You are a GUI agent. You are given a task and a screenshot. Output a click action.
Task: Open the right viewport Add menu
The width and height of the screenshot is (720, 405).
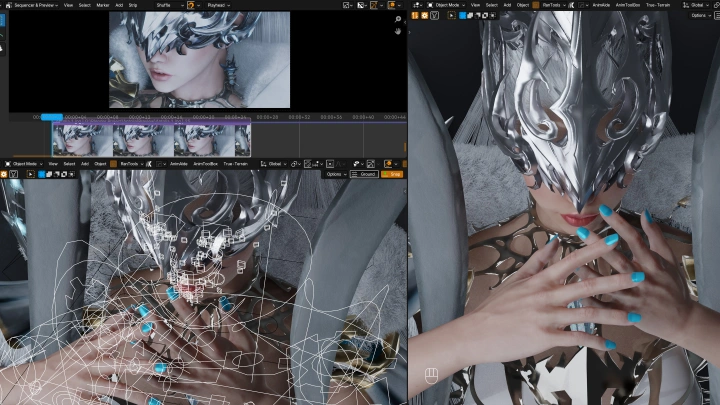coord(507,5)
